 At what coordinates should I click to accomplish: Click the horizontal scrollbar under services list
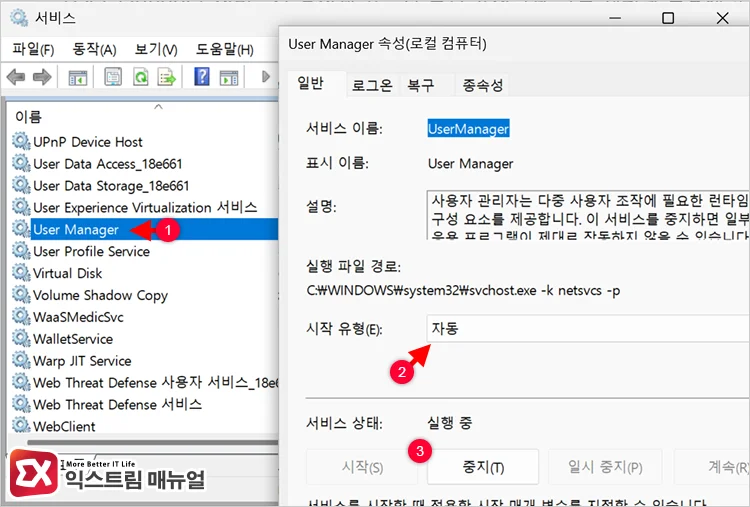coord(153,442)
